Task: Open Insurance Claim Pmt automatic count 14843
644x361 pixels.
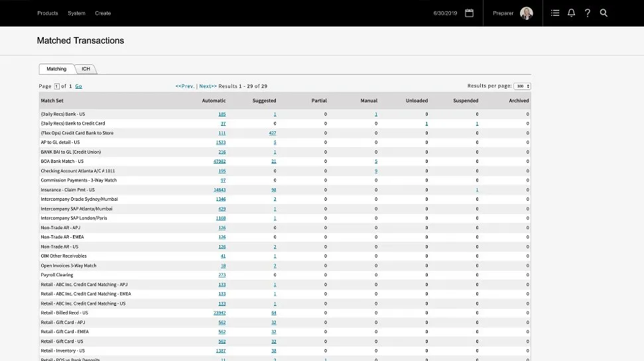Action: tap(219, 189)
